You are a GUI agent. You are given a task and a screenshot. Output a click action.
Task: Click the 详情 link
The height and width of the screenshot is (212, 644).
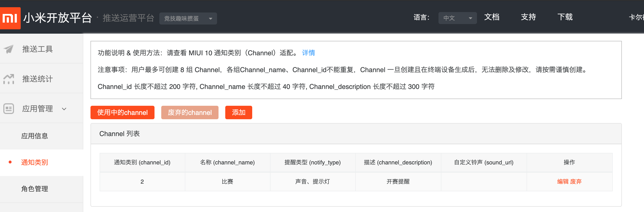(309, 53)
